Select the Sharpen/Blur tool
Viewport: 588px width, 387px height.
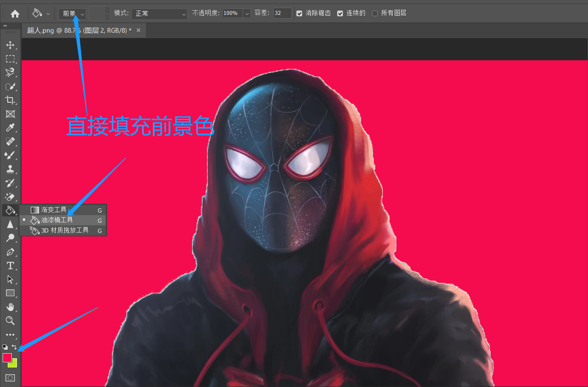click(10, 224)
